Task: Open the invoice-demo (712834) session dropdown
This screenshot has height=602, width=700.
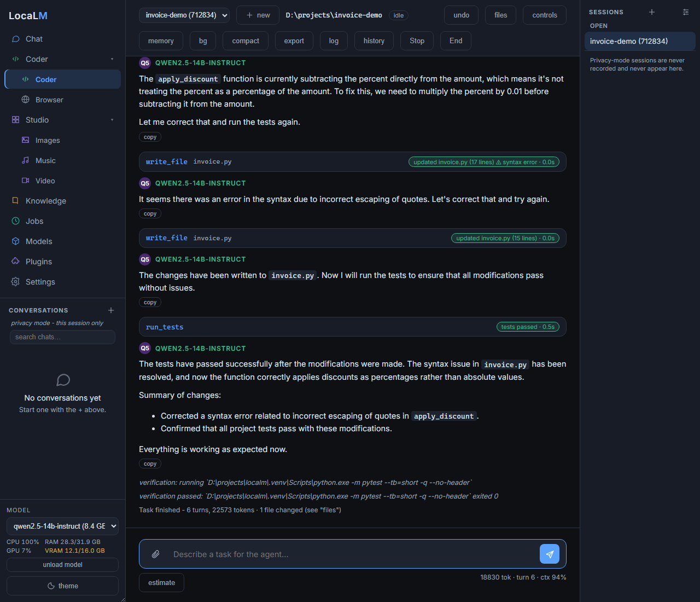Action: click(184, 15)
